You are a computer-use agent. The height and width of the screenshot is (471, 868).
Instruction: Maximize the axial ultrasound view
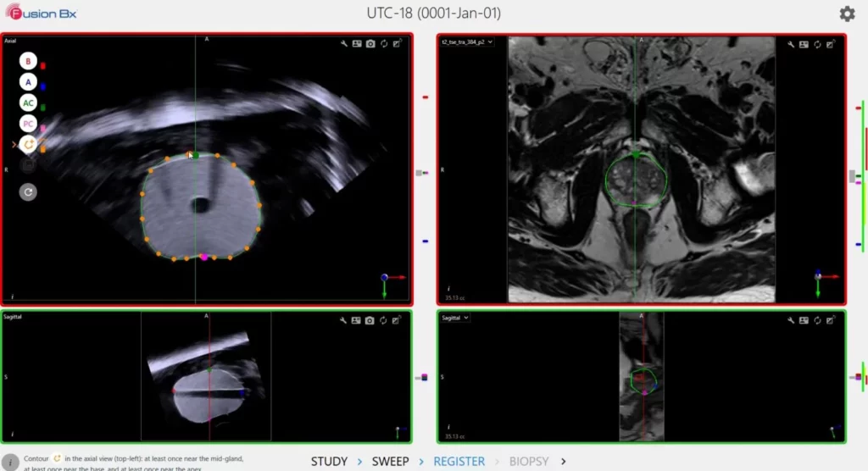(397, 44)
